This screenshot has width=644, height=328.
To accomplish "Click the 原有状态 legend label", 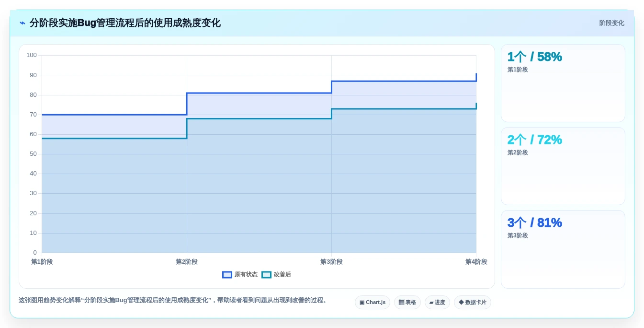I will tap(246, 275).
